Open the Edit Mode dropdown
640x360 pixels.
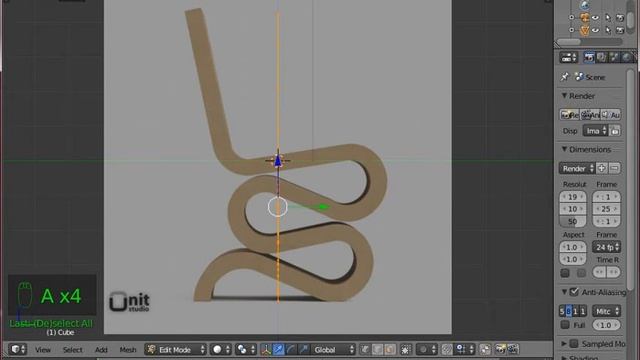pos(176,349)
